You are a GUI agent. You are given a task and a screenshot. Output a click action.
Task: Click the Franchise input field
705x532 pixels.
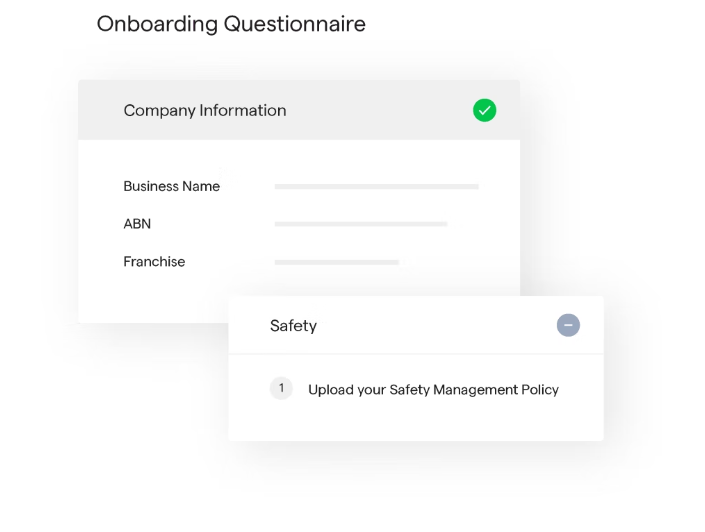[336, 262]
